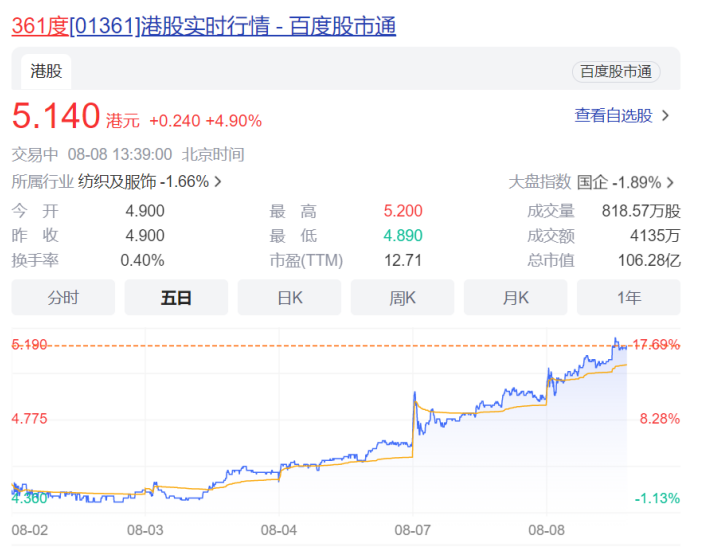The width and height of the screenshot is (710, 549).
Task: Click the -1.13% chart axis label
Action: click(657, 499)
